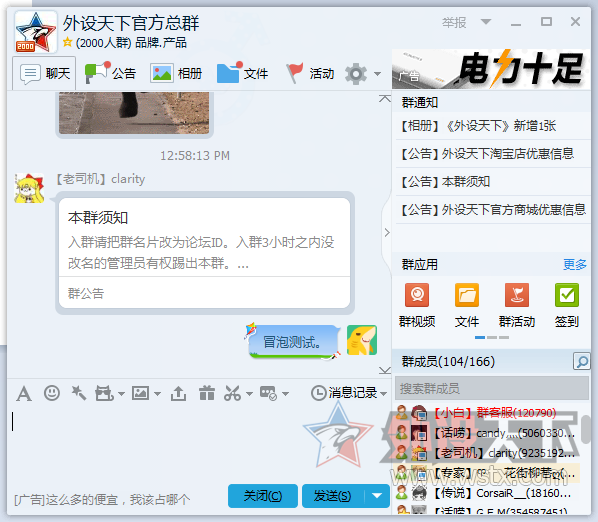Viewport: 598px width, 522px height.
Task: Click the group member search magnifier icon
Action: coord(581,361)
